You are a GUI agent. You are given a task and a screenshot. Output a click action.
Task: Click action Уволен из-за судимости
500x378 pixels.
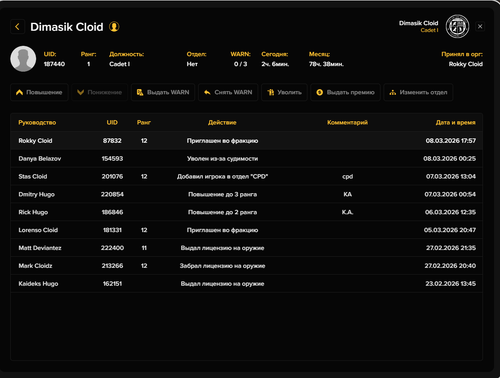222,159
